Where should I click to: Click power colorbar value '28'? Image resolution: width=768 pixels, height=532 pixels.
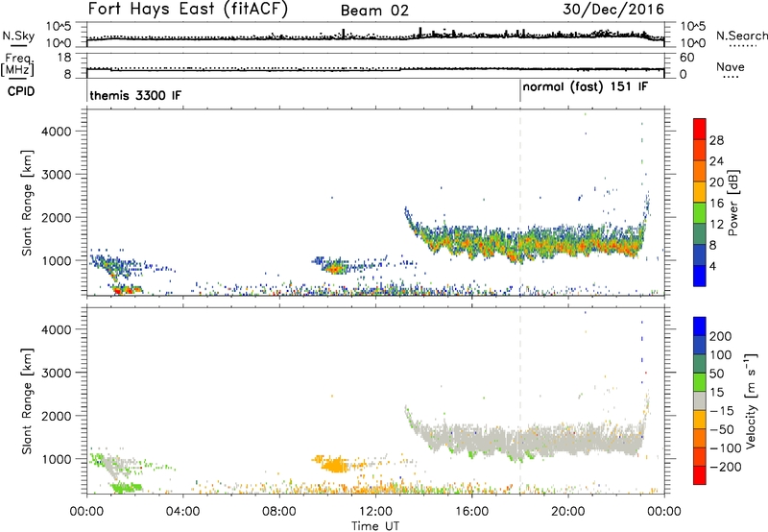716,140
